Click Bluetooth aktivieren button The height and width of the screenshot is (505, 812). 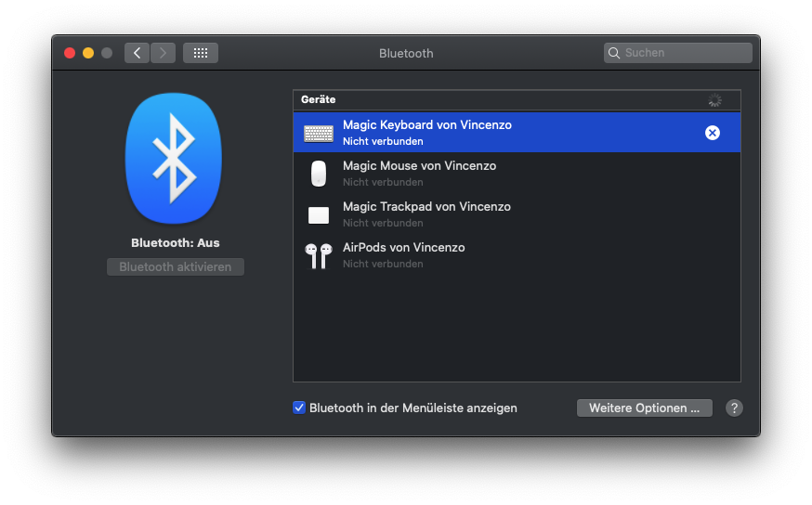point(175,267)
